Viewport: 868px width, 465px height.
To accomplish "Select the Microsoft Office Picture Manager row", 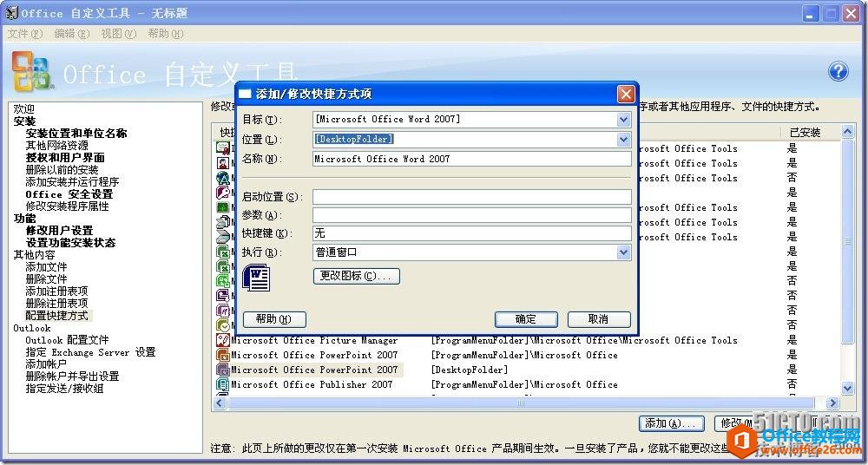I will point(314,340).
